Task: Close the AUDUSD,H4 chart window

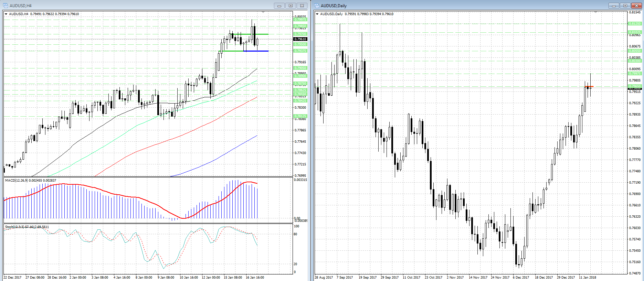Action: pos(302,6)
